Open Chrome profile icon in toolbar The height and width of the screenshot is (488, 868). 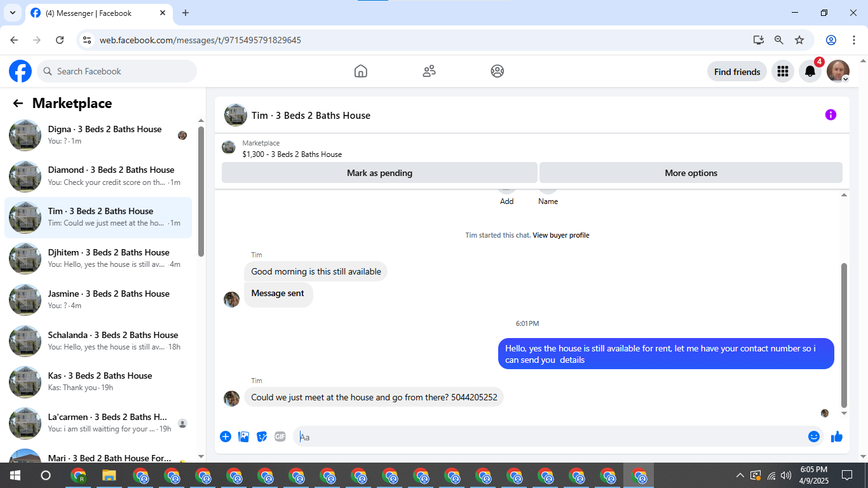[x=831, y=40]
